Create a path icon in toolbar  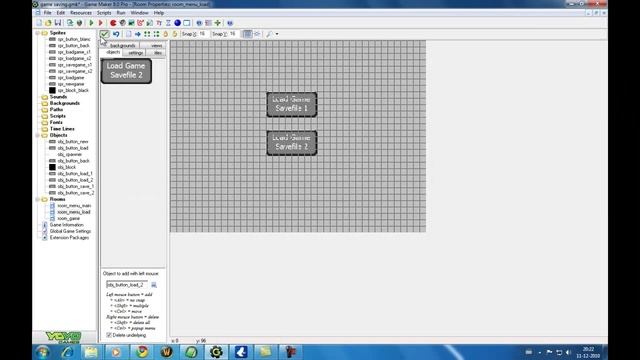(x=140, y=23)
